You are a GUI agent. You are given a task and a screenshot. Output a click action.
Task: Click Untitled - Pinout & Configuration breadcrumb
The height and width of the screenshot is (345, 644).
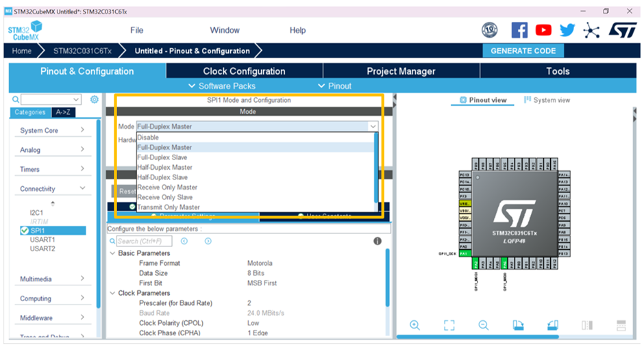(193, 51)
